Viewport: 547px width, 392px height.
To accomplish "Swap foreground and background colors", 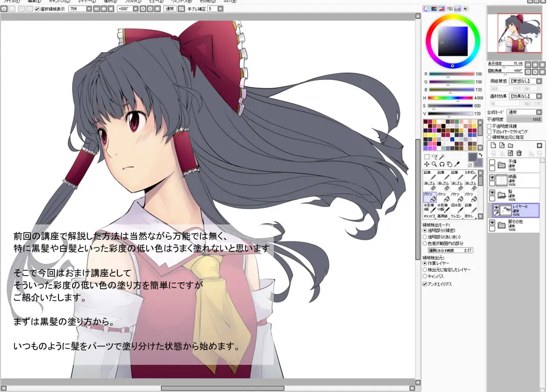I will click(480, 155).
